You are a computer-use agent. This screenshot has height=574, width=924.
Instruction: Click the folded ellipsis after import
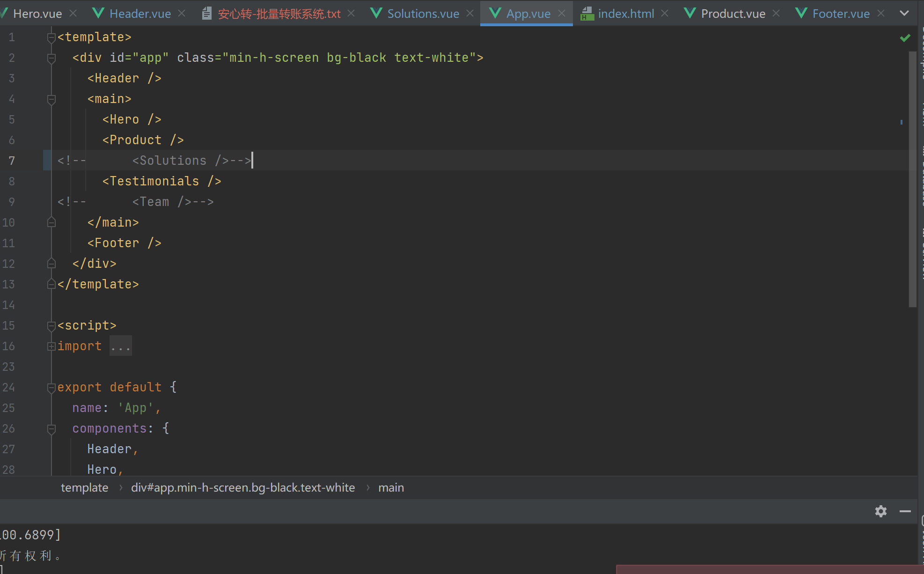[x=120, y=346]
